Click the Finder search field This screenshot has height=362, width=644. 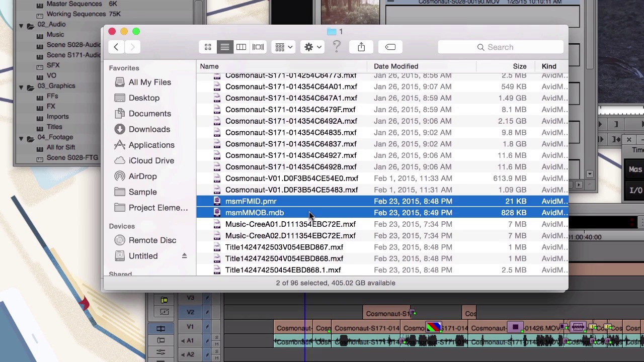500,47
